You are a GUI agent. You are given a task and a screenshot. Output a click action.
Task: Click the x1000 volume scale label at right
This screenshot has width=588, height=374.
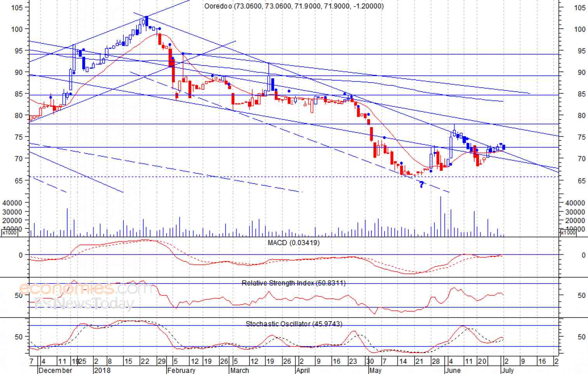click(x=567, y=232)
